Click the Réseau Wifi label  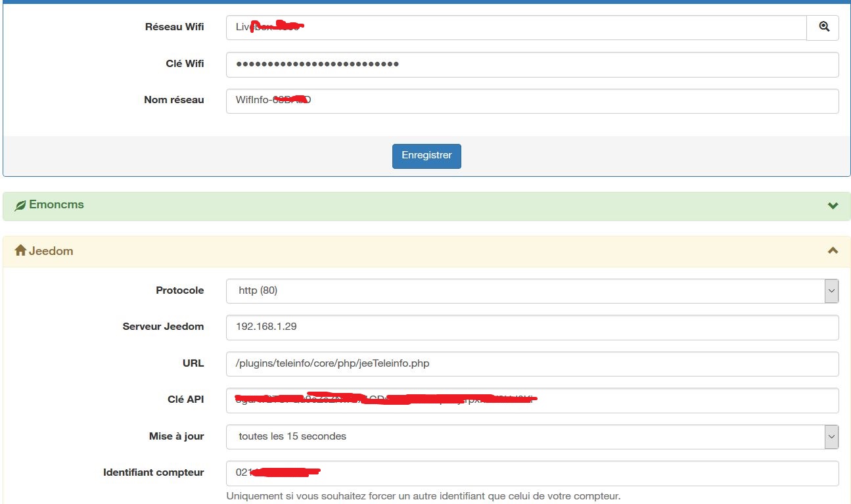[174, 27]
